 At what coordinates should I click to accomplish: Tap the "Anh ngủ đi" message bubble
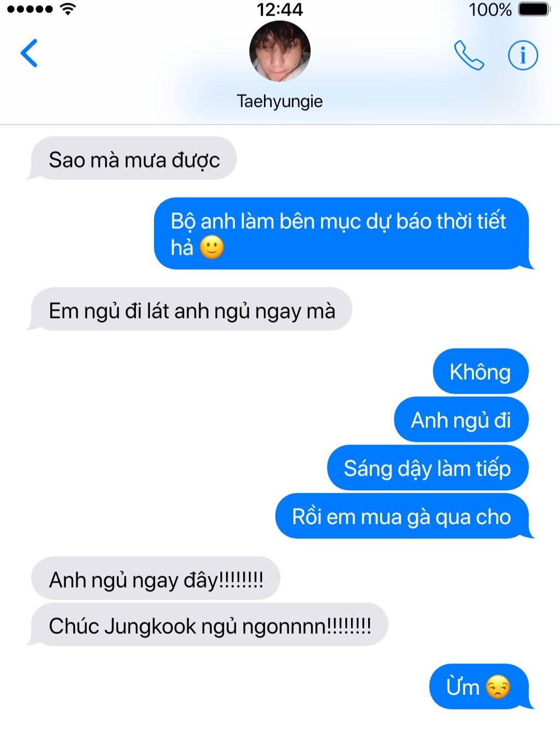(x=461, y=420)
